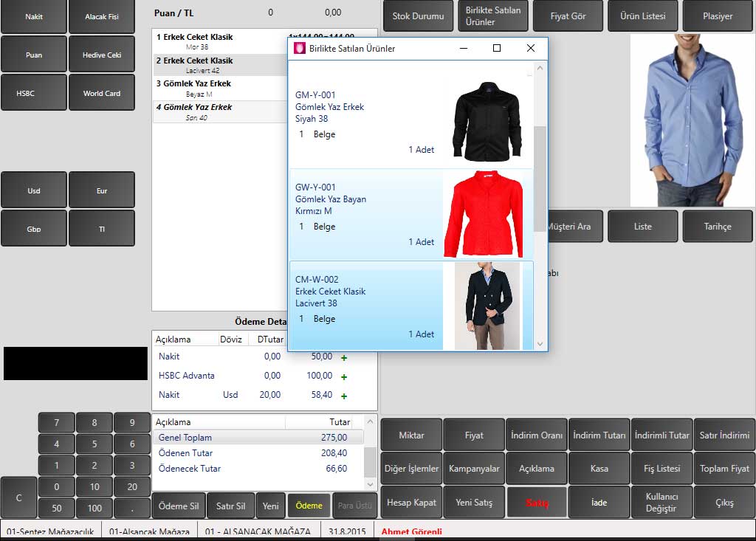Pick the Gbp currency button

pyautogui.click(x=34, y=228)
